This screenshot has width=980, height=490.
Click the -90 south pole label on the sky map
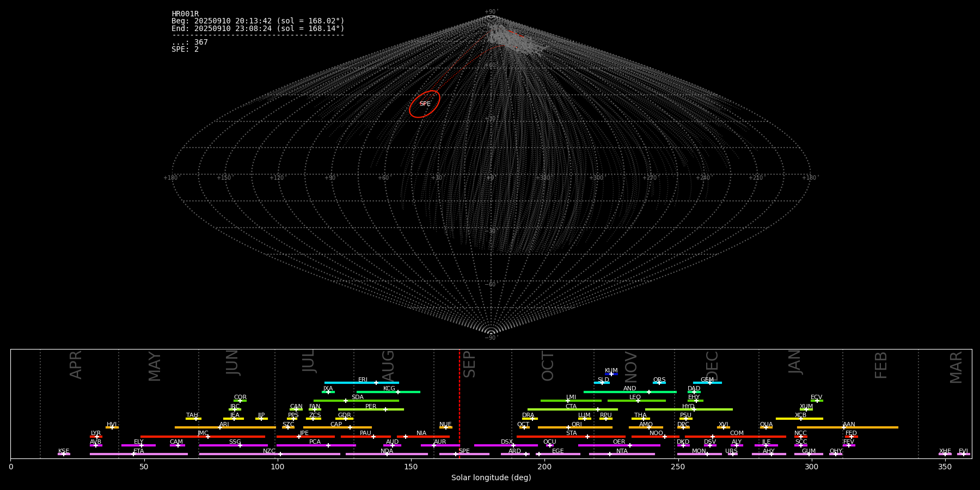[x=491, y=338]
